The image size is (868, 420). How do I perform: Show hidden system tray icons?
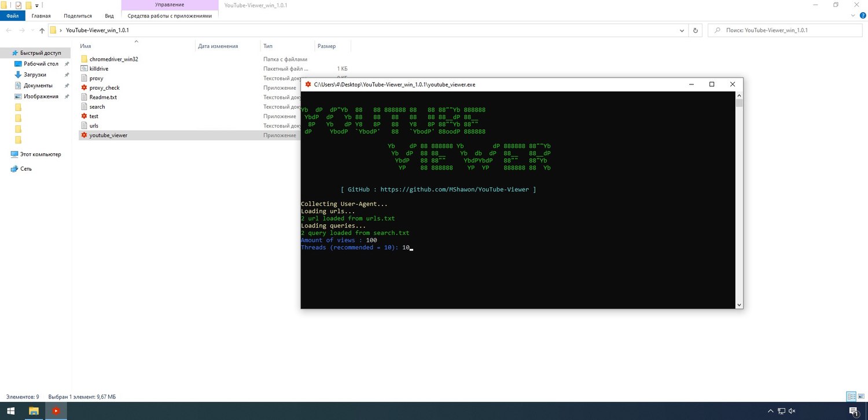770,411
